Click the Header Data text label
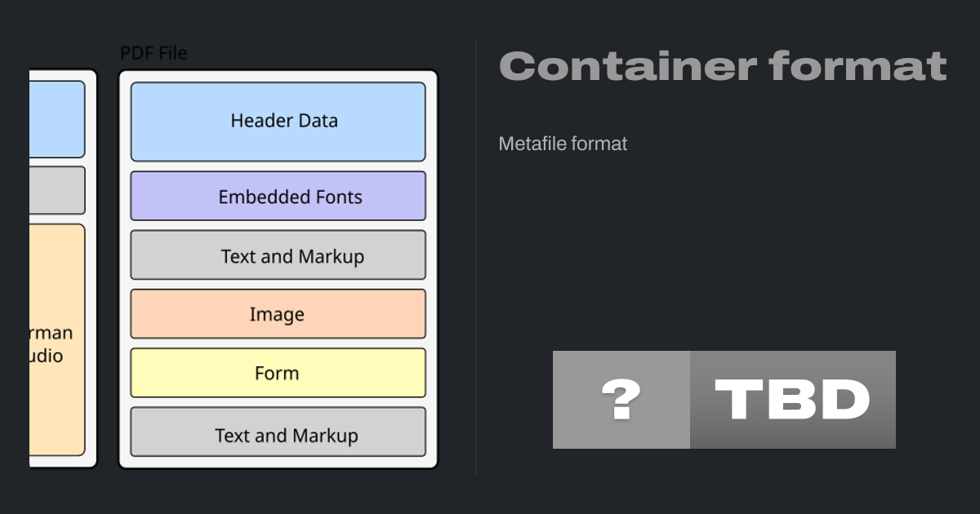980x514 pixels. (x=283, y=121)
